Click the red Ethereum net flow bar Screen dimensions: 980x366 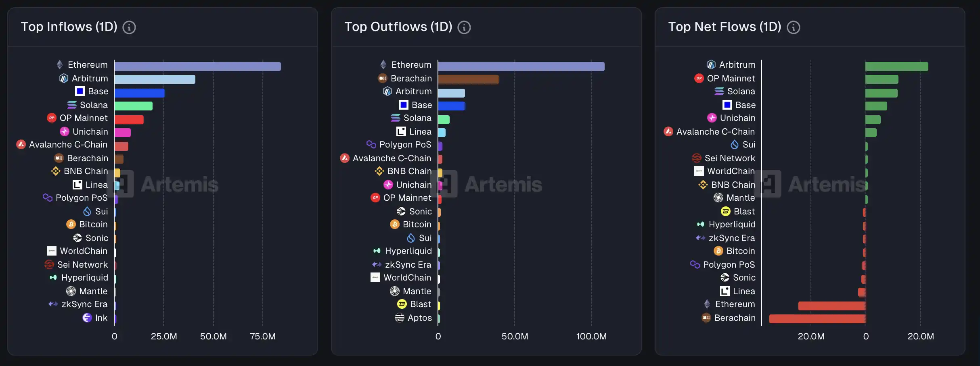coord(831,306)
